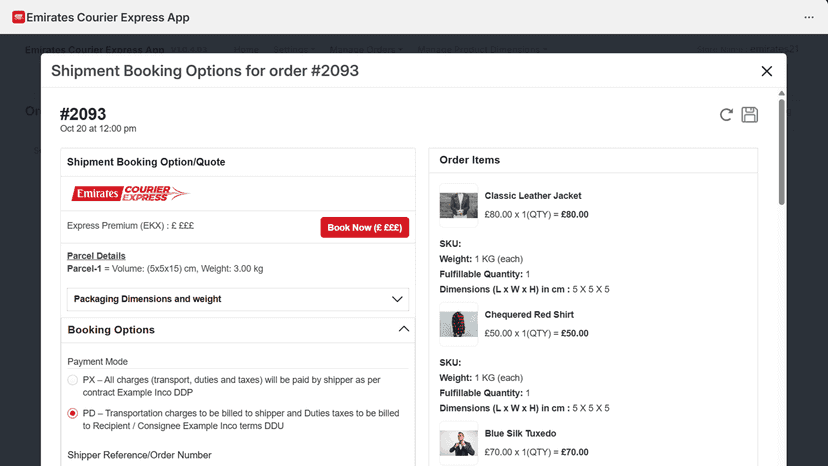Click the Order Items panel header

(x=593, y=160)
